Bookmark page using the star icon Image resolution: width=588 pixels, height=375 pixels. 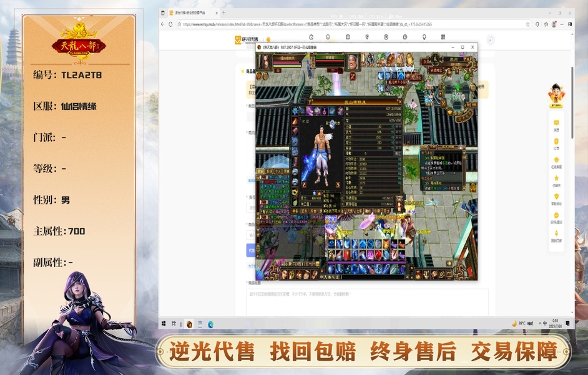[x=527, y=24]
